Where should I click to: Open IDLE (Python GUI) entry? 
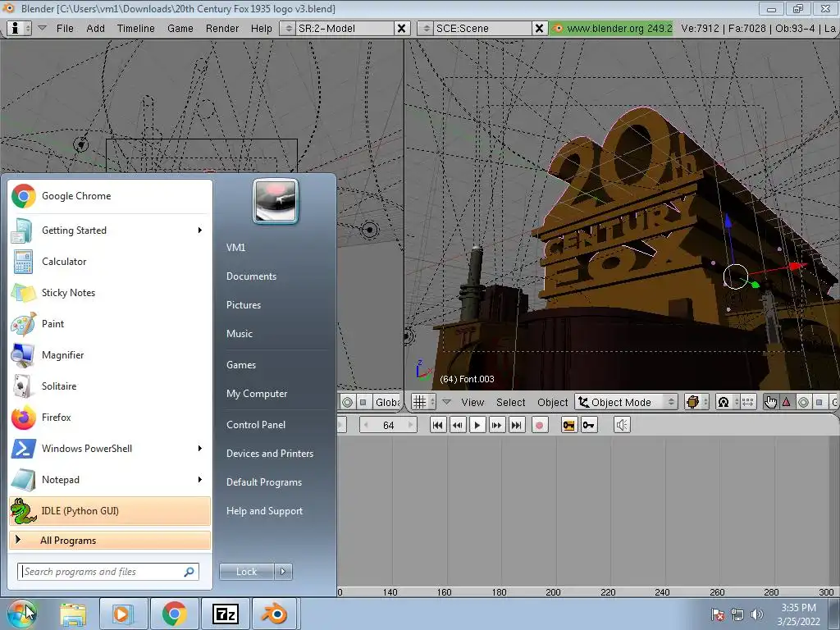(x=110, y=510)
